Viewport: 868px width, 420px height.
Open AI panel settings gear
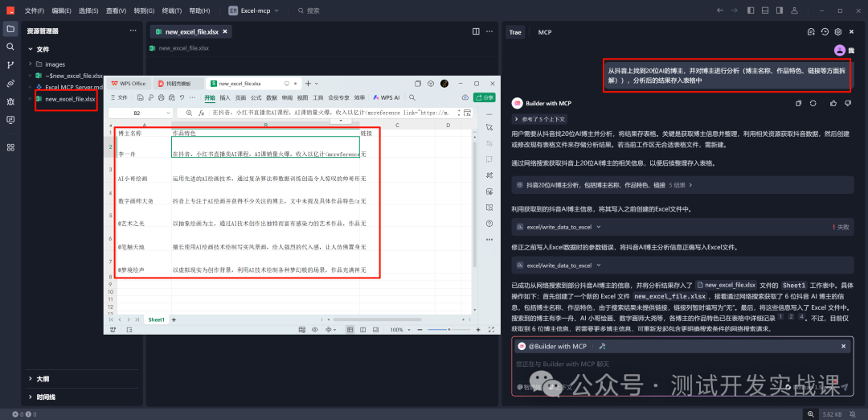tap(838, 31)
